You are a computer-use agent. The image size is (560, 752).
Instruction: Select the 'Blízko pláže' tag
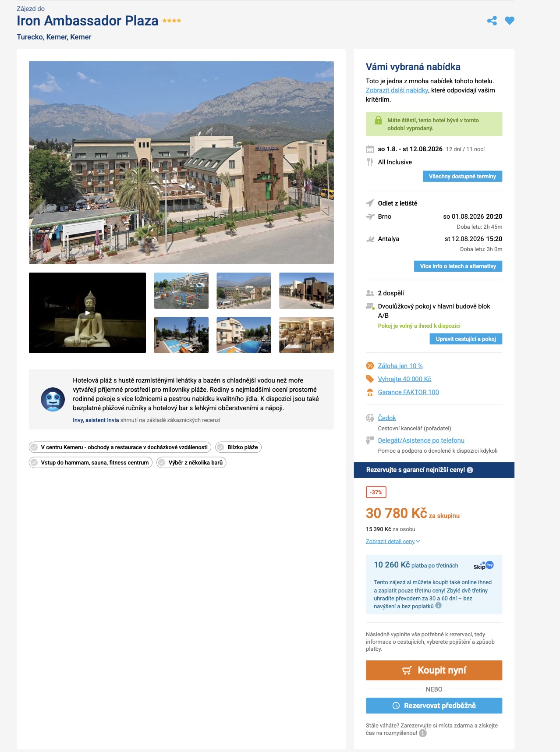[x=238, y=447]
